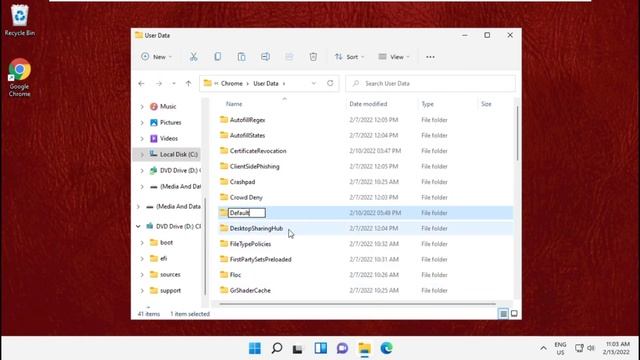Viewport: 640px width, 360px height.
Task: Open the Recycle Bin desktop icon
Action: (20, 20)
